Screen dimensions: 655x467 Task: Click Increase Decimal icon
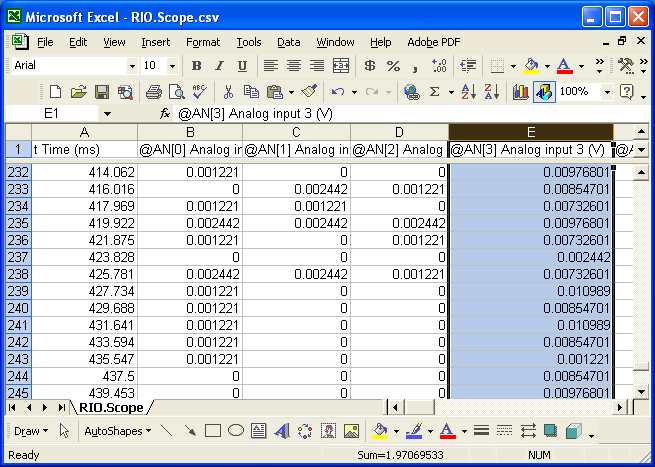[x=439, y=66]
